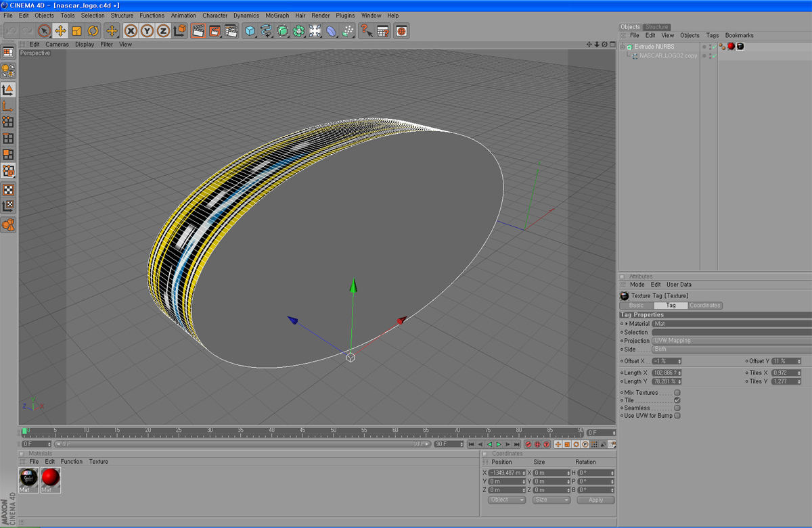
Task: Open the viewport layout icon at top of sidebar
Action: coord(8,52)
